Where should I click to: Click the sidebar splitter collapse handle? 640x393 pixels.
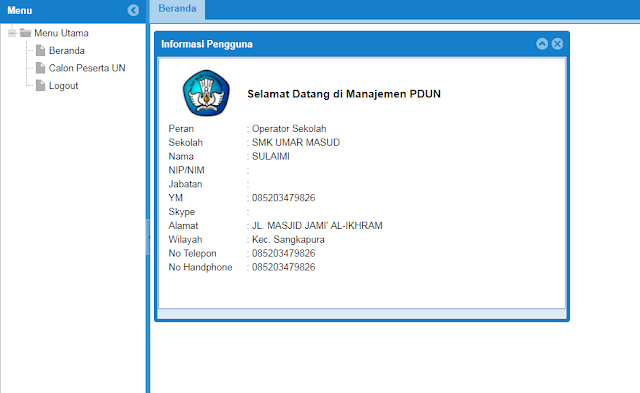click(x=148, y=237)
